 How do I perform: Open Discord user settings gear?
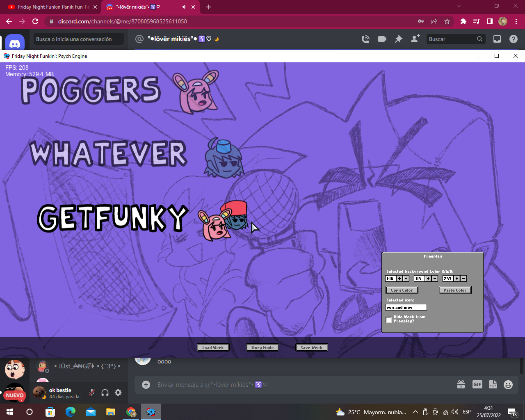coord(118,393)
